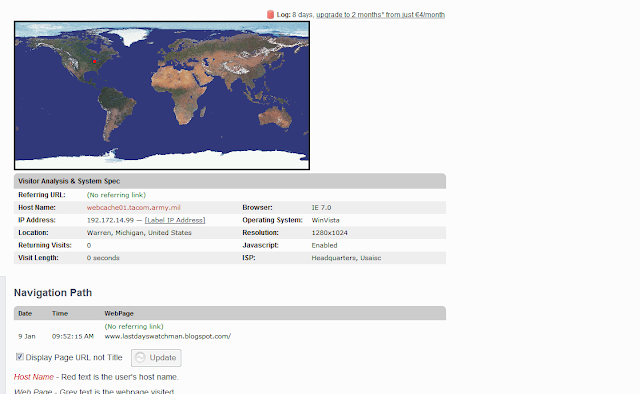Image resolution: width=640 pixels, height=394 pixels.
Task: Click the No referring link text in Navigation Path
Action: point(134,326)
